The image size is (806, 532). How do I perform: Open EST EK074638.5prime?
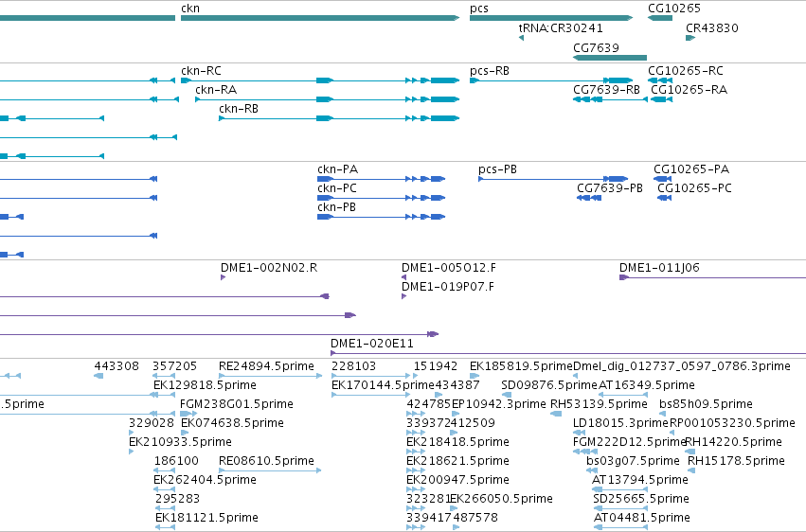click(x=232, y=424)
